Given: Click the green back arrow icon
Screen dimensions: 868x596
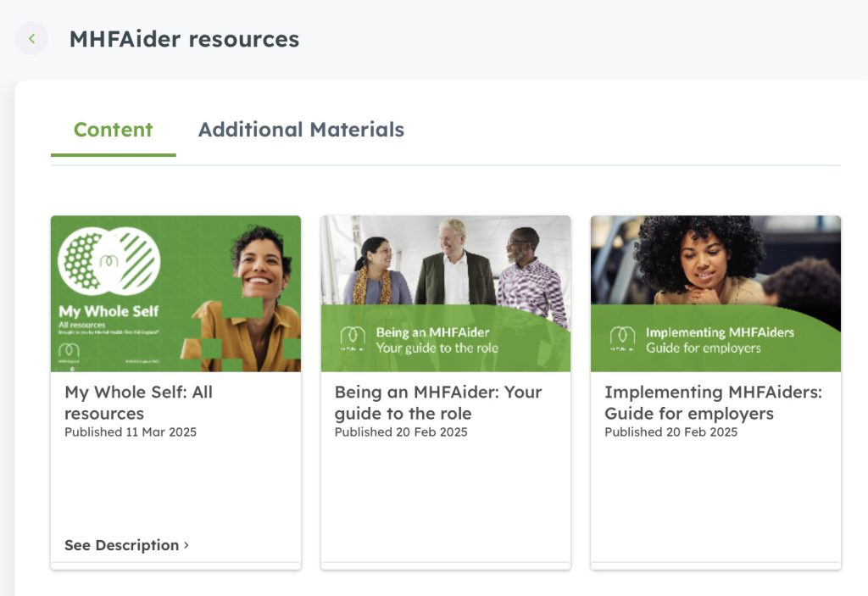Looking at the screenshot, I should (x=31, y=39).
